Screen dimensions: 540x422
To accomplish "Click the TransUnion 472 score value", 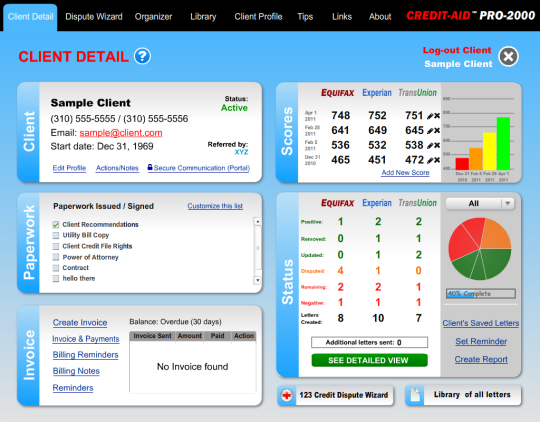I will point(414,160).
